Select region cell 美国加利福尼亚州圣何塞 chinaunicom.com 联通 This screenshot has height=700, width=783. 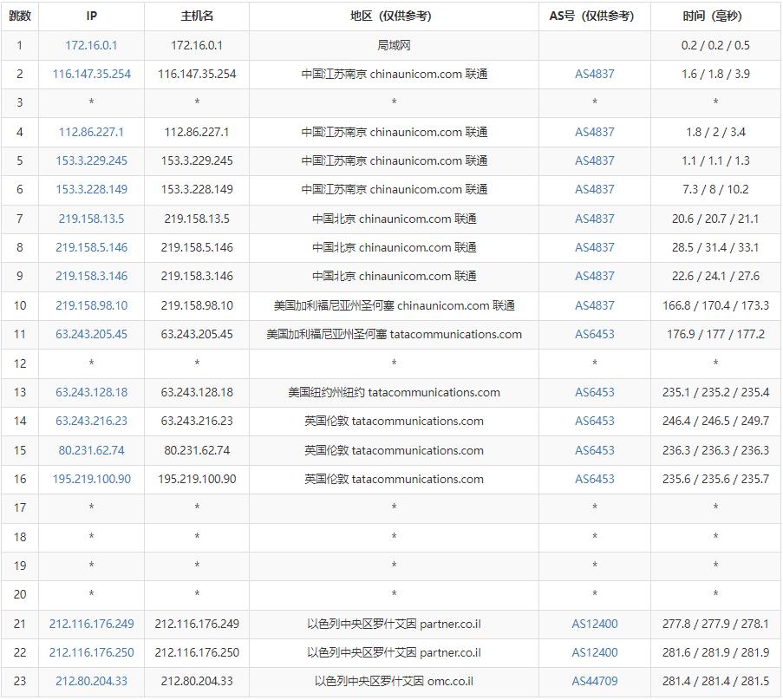click(x=394, y=305)
